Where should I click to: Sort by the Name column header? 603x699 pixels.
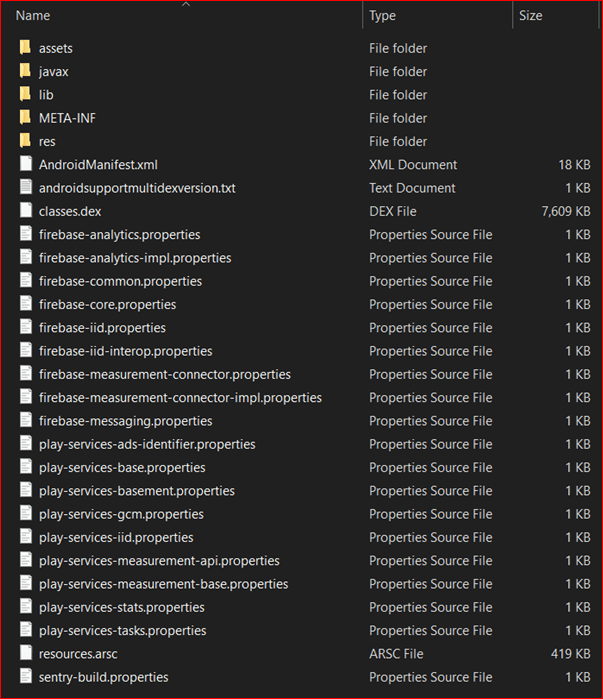(33, 16)
